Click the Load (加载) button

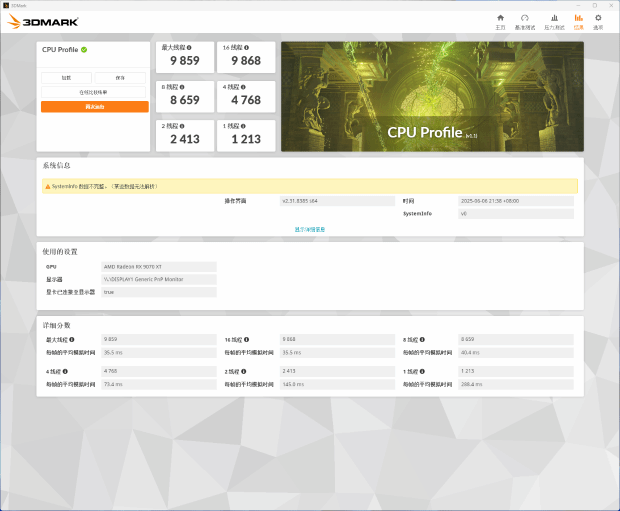coord(66,78)
